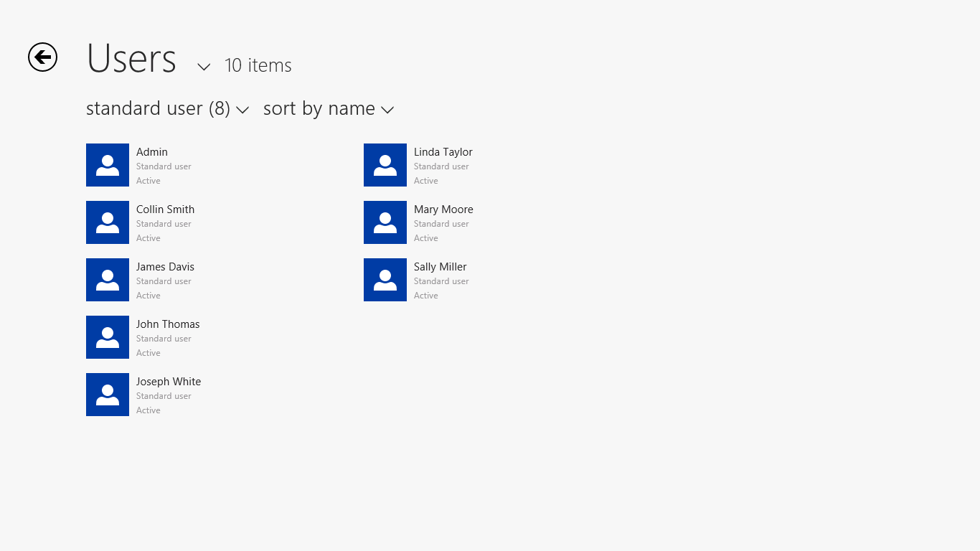Open the sort by name dropdown
Screen dimensions: 980x551
[329, 109]
